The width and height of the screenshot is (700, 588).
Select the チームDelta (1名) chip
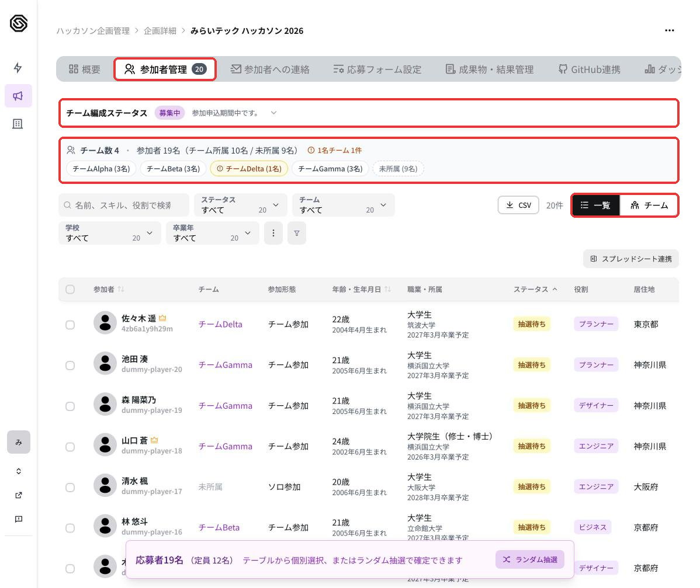(x=249, y=169)
